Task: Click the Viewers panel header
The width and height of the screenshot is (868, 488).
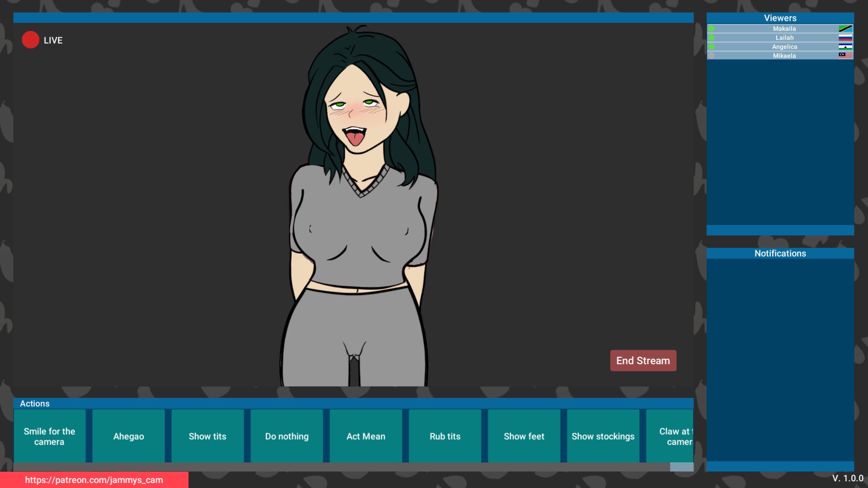Action: [x=780, y=18]
